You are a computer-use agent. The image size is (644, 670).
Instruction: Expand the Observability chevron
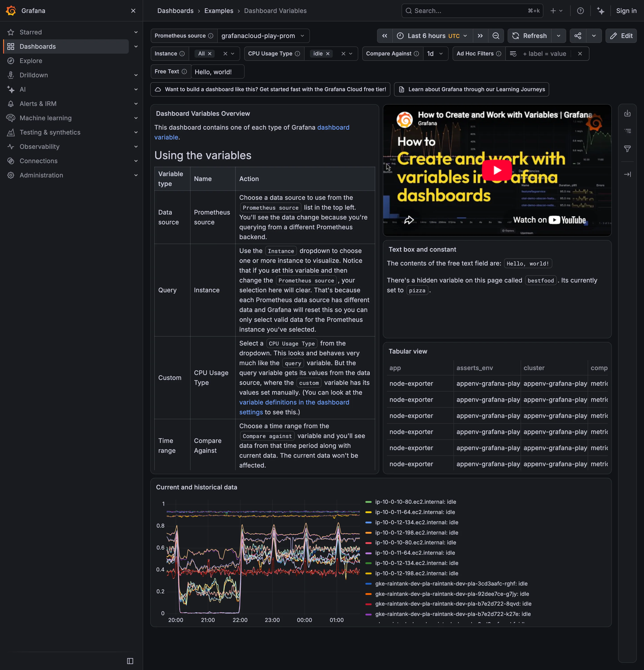pyautogui.click(x=136, y=147)
